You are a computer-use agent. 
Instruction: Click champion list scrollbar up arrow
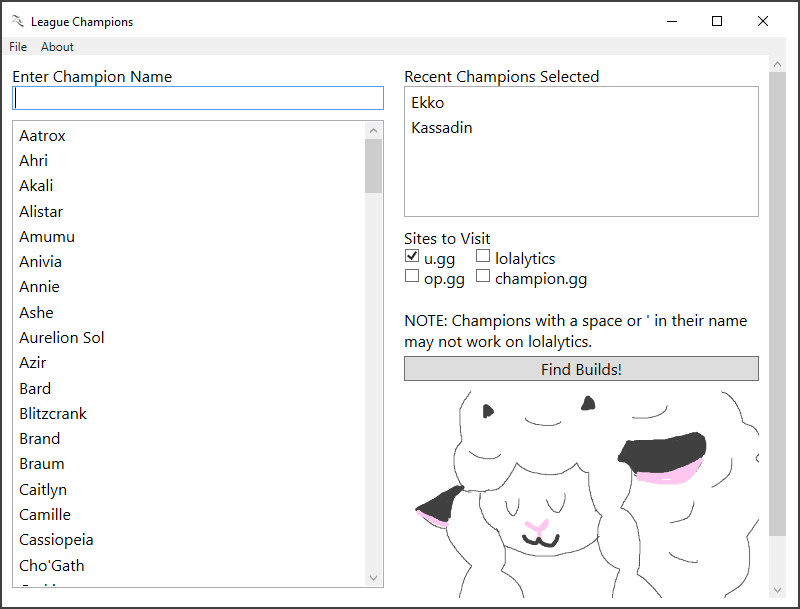click(373, 131)
